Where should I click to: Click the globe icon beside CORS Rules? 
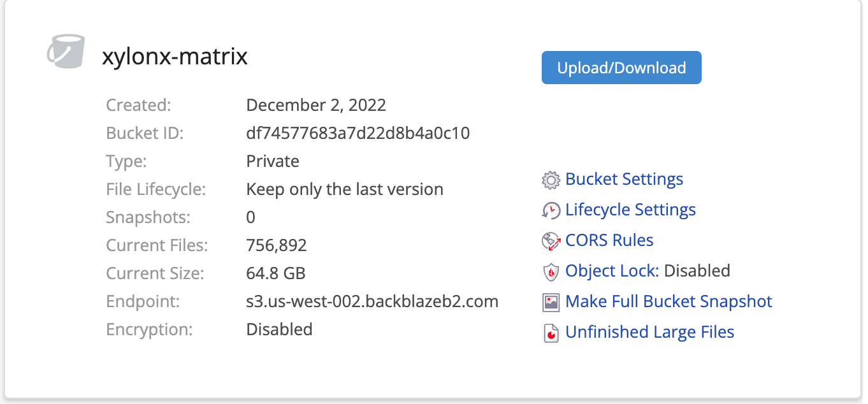pyautogui.click(x=551, y=241)
